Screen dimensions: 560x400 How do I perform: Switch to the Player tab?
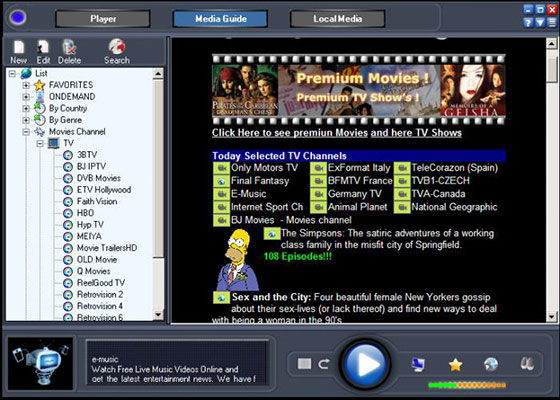click(103, 19)
